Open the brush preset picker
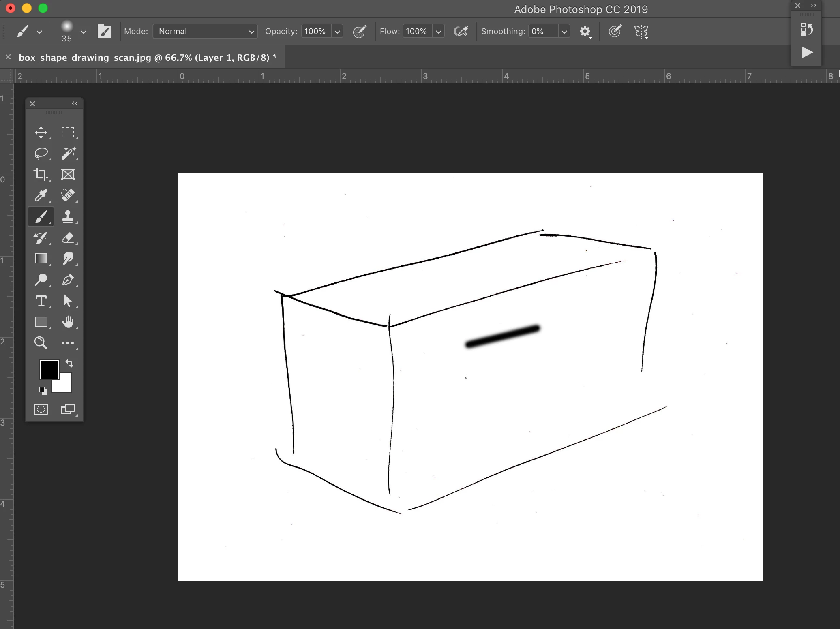Screen dimensions: 840x629 [83, 31]
